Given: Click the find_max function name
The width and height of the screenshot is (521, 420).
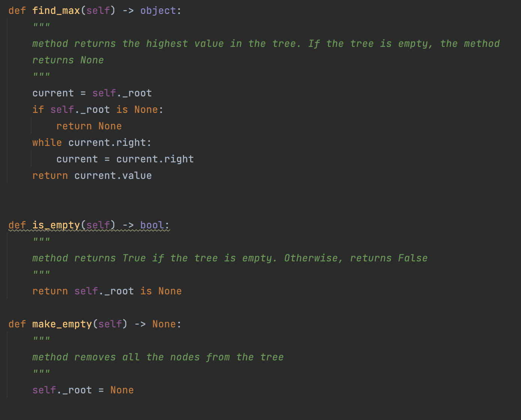Looking at the screenshot, I should click(x=56, y=10).
